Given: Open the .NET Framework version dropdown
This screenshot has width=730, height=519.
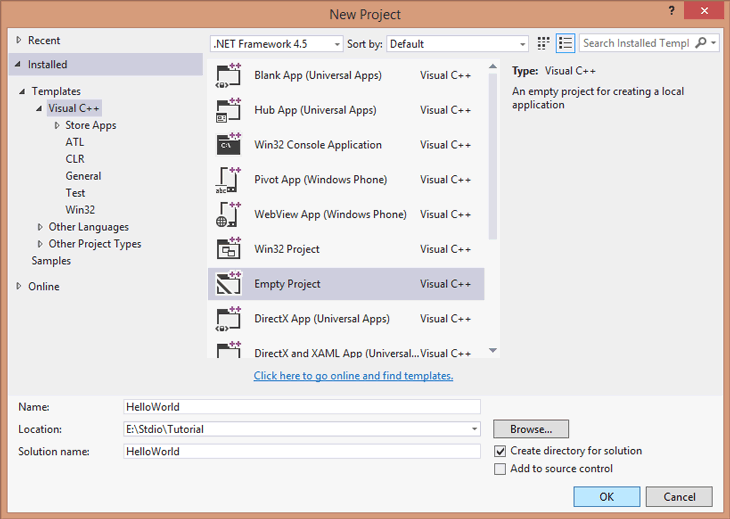Looking at the screenshot, I should pos(275,44).
